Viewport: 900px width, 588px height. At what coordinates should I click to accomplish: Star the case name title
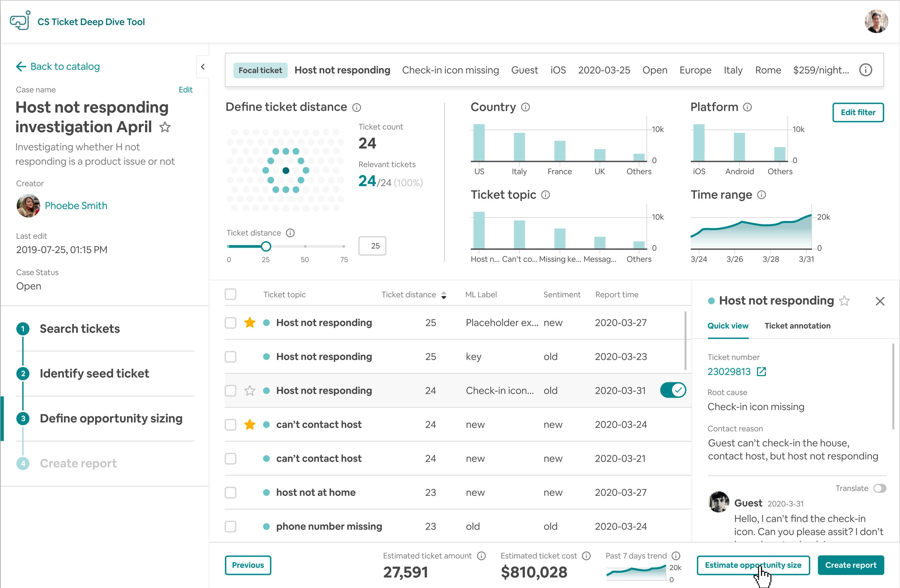pyautogui.click(x=165, y=127)
